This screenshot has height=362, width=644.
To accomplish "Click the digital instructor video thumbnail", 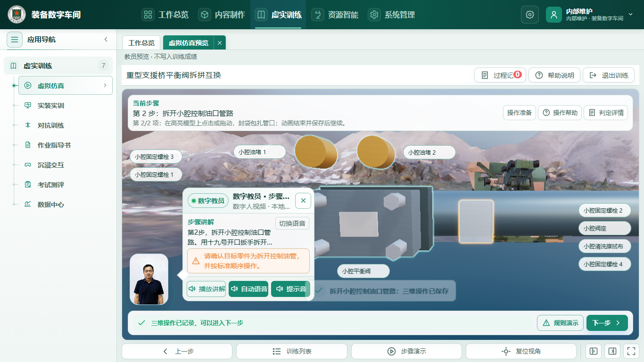I will tap(149, 280).
